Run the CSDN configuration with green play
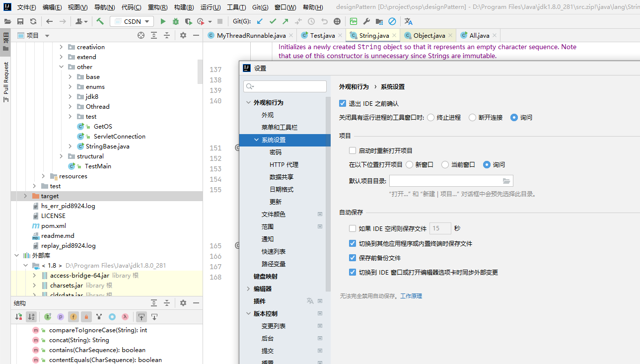Screen dimensions: 640x364 click(163, 21)
